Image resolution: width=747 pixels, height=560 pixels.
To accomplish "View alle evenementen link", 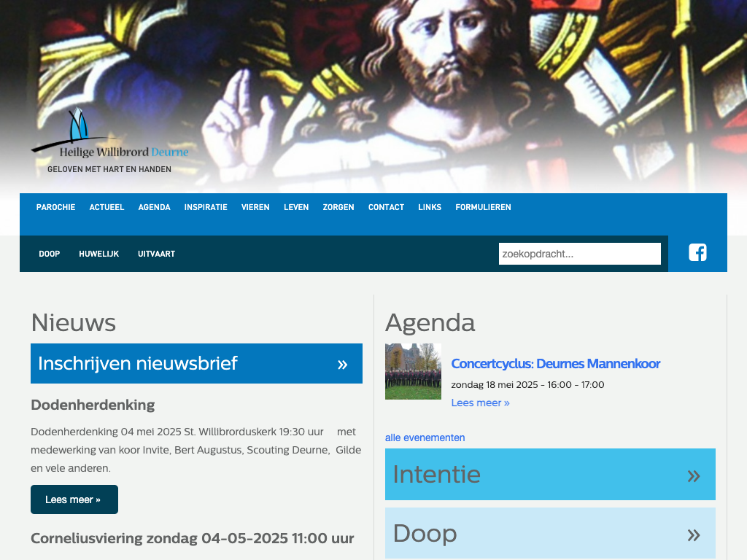I will coord(425,437).
